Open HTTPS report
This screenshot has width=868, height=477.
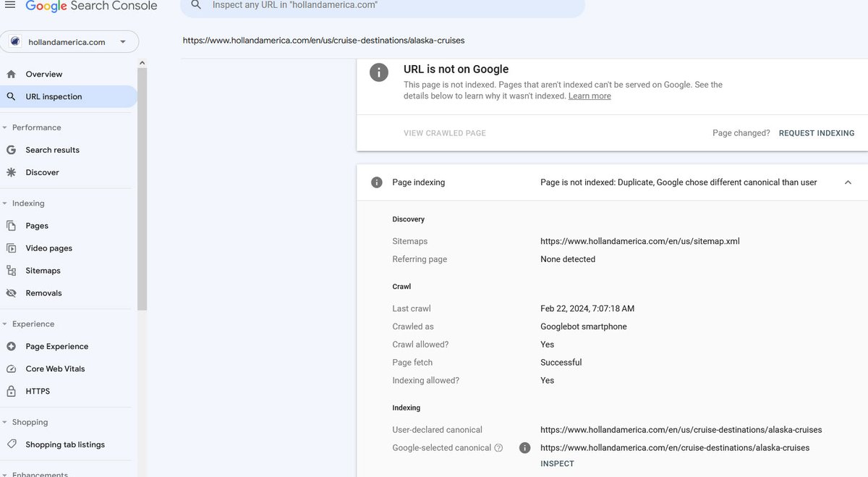point(38,392)
